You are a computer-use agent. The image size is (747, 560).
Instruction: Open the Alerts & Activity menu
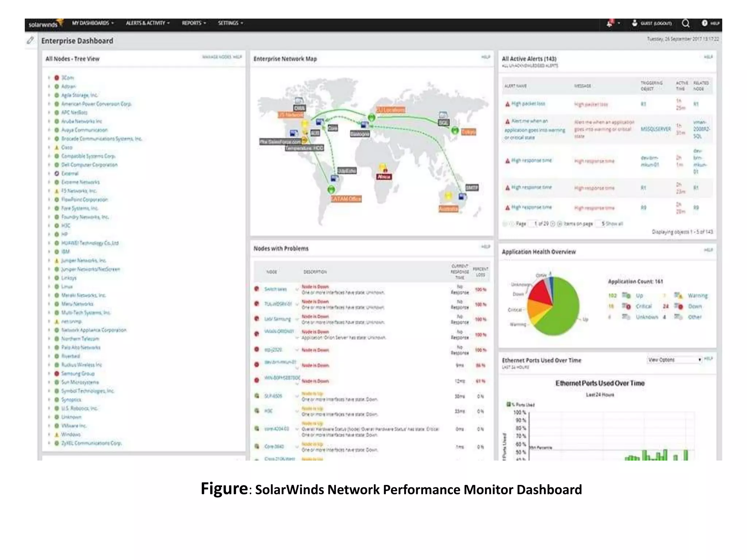[x=147, y=23]
